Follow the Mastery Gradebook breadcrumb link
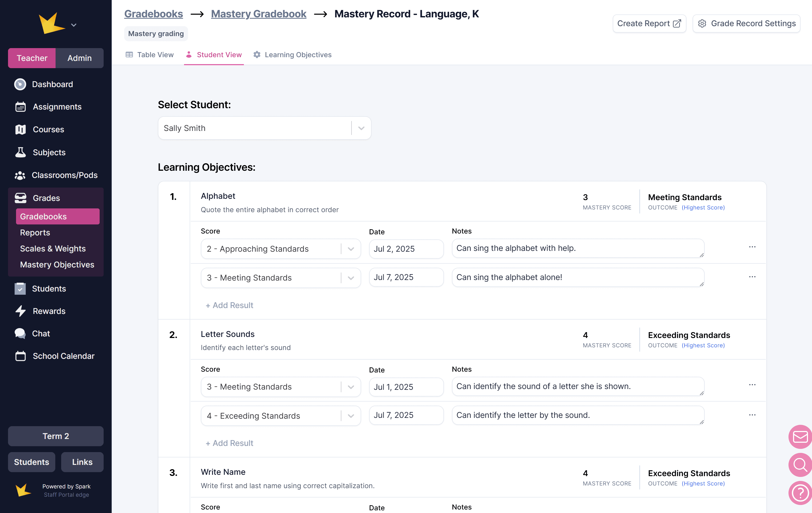812x513 pixels. [259, 14]
